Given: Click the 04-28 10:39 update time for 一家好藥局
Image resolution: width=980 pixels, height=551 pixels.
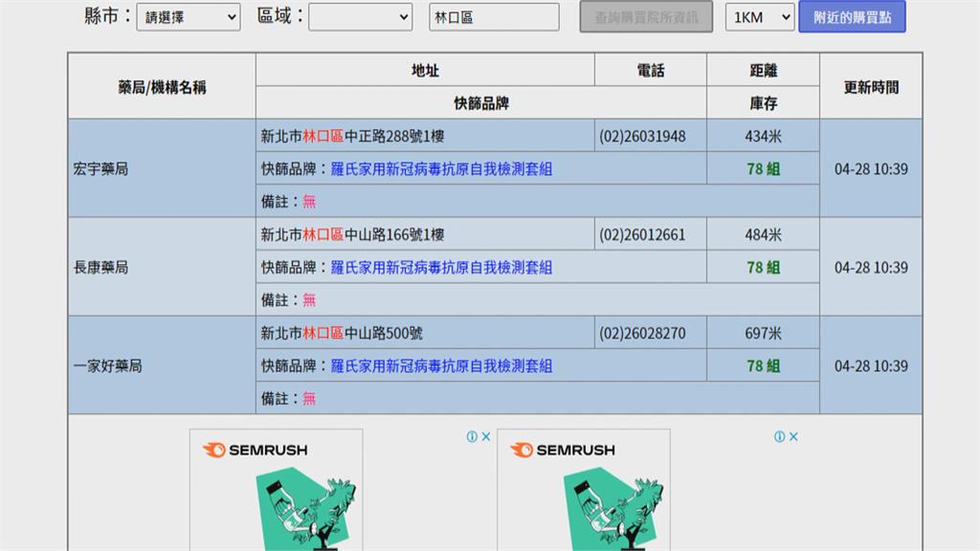Looking at the screenshot, I should (x=871, y=366).
